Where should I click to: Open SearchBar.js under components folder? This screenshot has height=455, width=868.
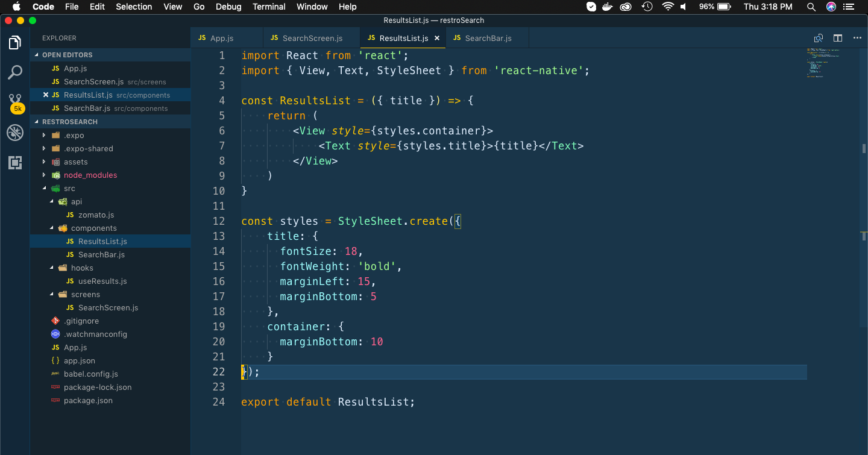click(110, 254)
